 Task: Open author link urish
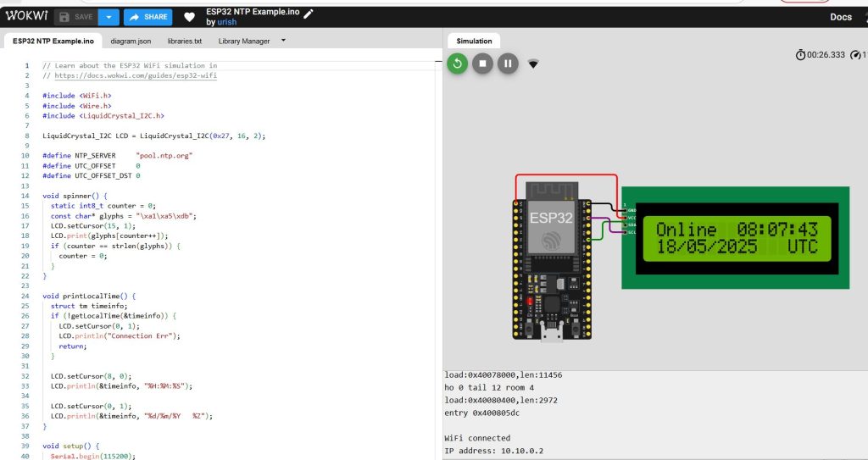tap(226, 22)
